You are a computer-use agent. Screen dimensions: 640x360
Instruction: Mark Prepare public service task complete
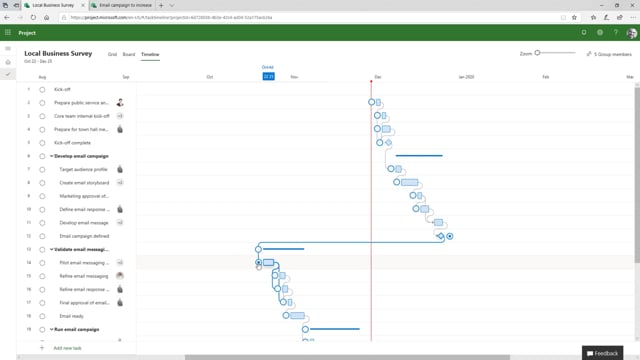(42, 103)
